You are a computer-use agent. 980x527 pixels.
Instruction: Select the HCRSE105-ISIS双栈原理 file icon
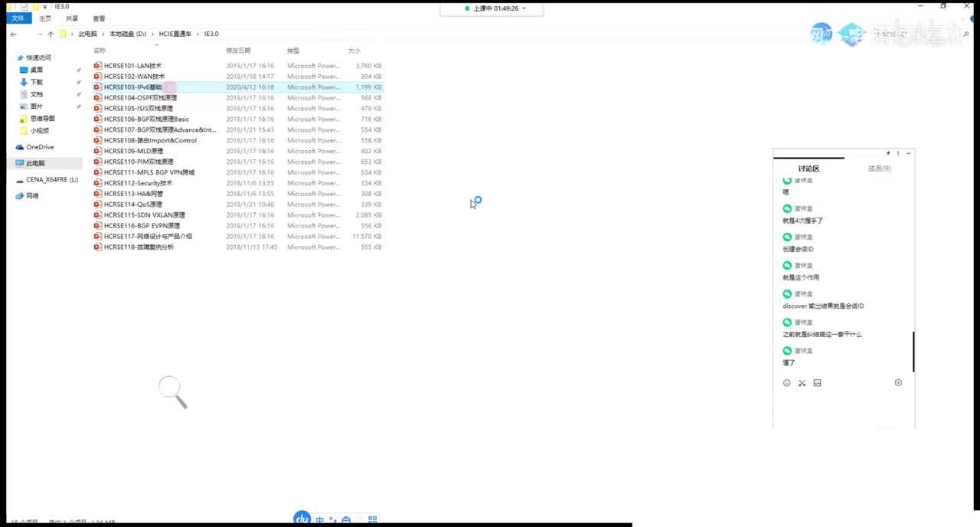97,109
